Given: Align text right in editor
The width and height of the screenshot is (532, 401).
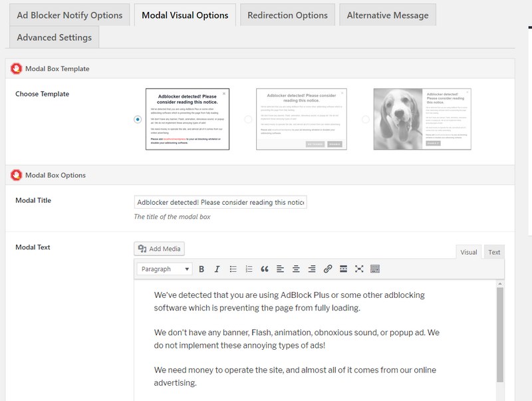Looking at the screenshot, I should click(x=312, y=269).
